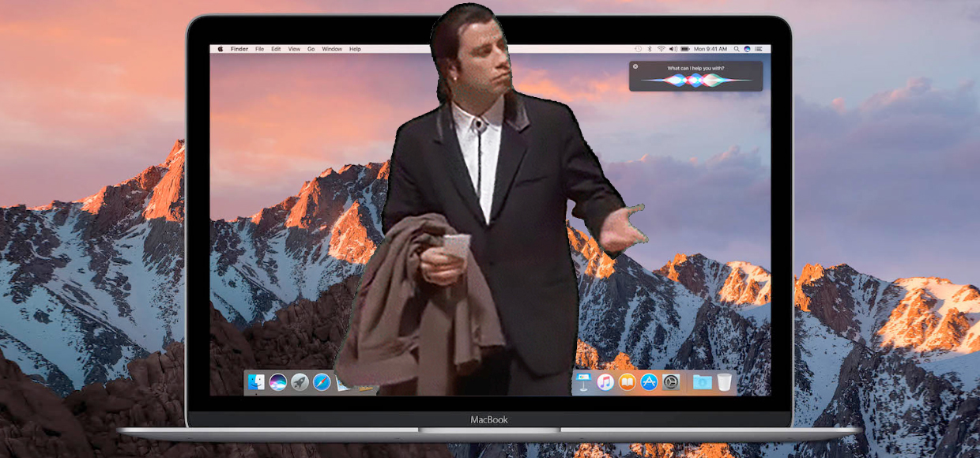Open the File menu
980x458 pixels.
pyautogui.click(x=258, y=49)
